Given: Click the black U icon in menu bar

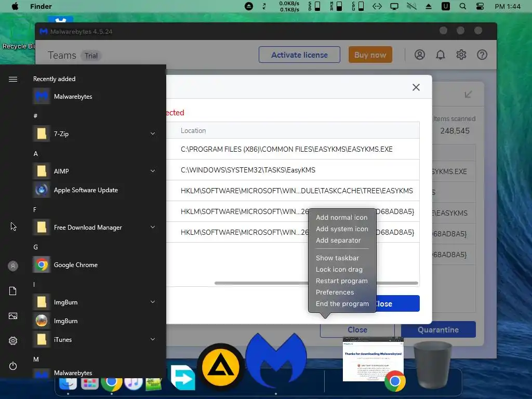Looking at the screenshot, I should 445,6.
